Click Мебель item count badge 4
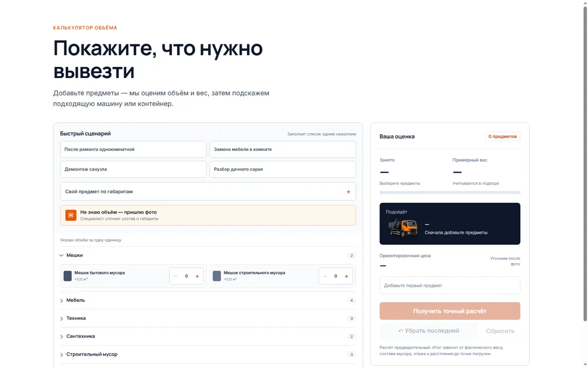This screenshot has height=368, width=588. pyautogui.click(x=351, y=301)
